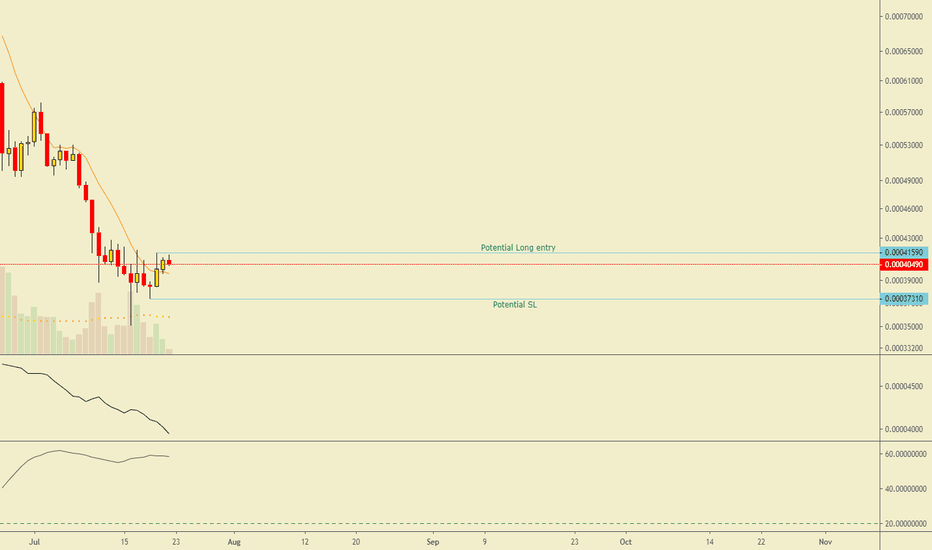Click the Sep date label
Viewport: 932px width, 550px height.
click(x=433, y=542)
